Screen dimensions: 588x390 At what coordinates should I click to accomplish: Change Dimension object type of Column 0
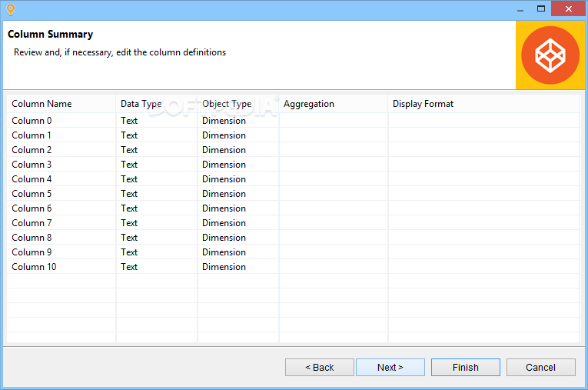(238, 121)
